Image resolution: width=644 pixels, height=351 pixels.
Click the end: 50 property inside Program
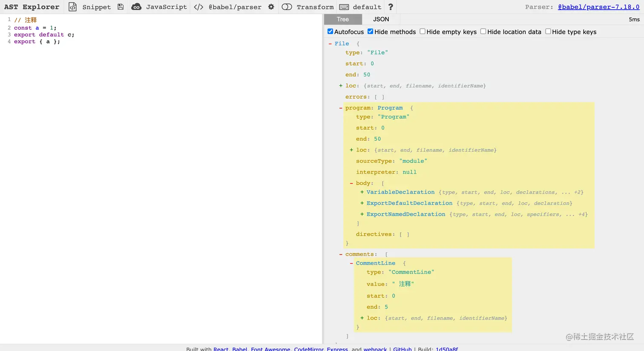(x=368, y=139)
